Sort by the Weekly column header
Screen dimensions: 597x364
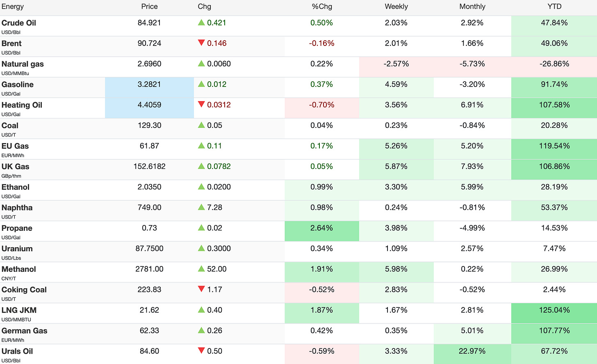(396, 7)
